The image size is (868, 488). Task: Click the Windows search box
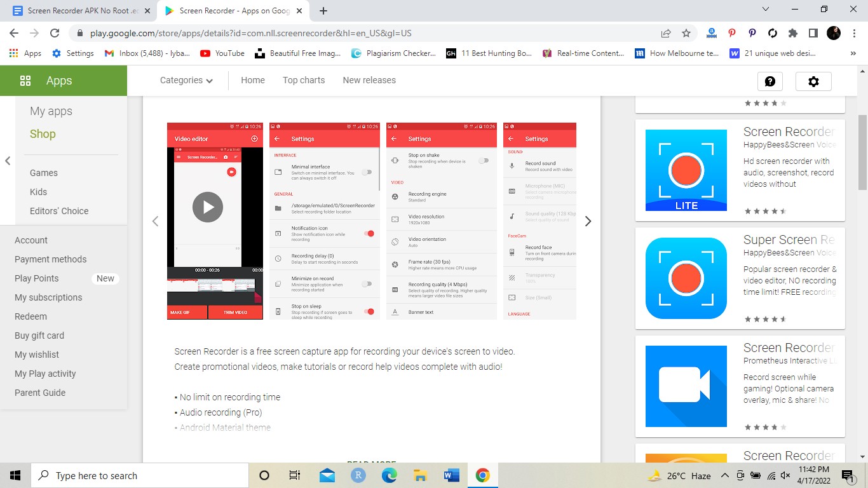[x=139, y=475]
